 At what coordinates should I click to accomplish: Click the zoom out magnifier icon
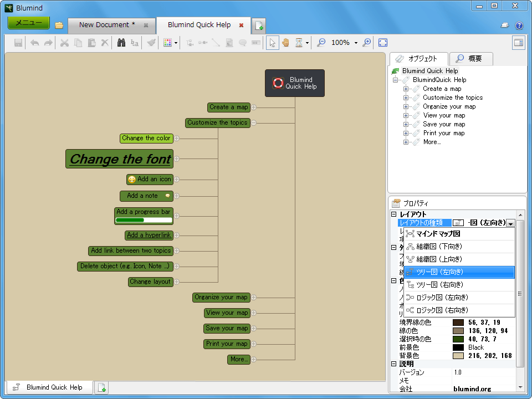click(321, 43)
